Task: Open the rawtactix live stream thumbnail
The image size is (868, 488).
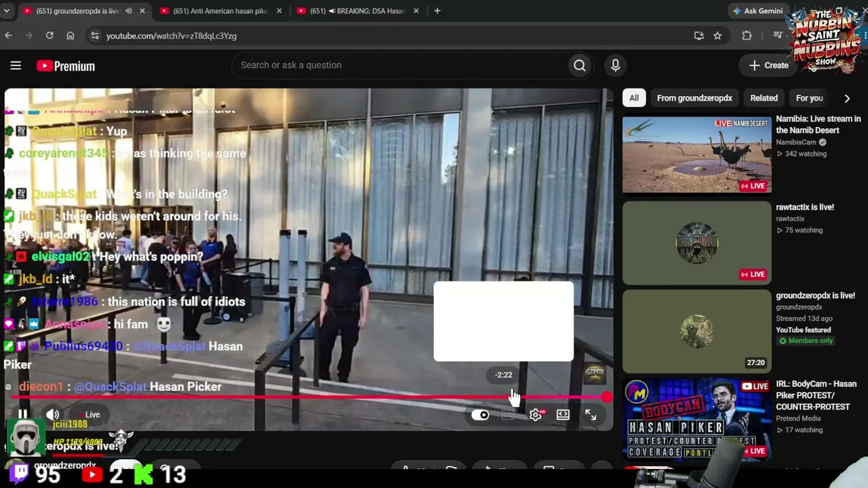Action: point(697,243)
